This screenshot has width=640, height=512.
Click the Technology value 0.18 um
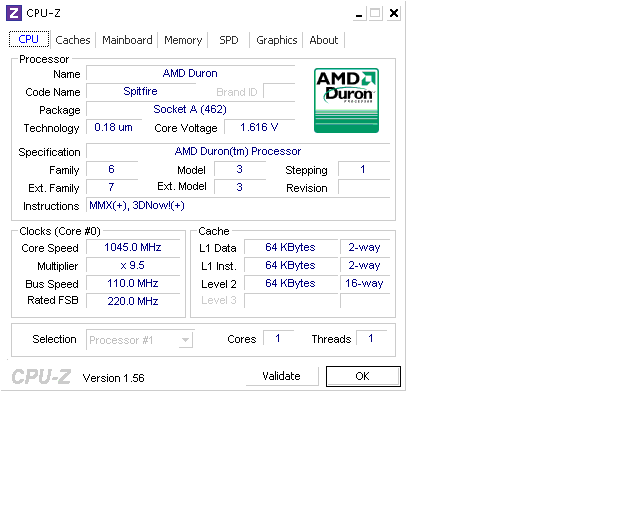click(113, 127)
